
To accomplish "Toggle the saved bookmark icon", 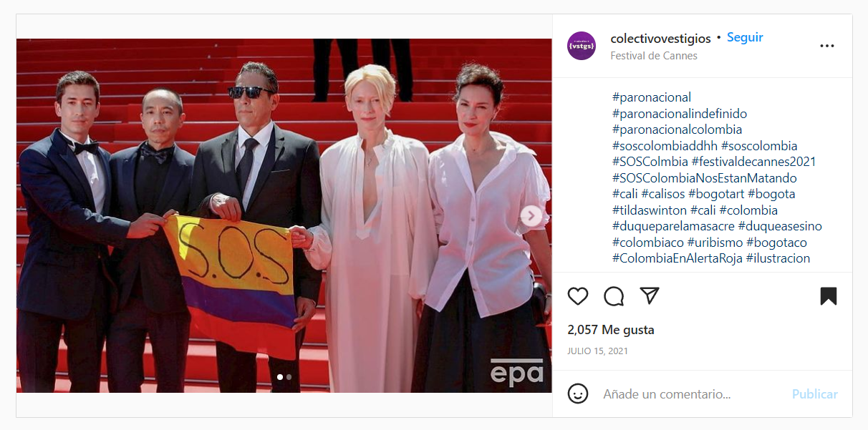I will (x=828, y=296).
